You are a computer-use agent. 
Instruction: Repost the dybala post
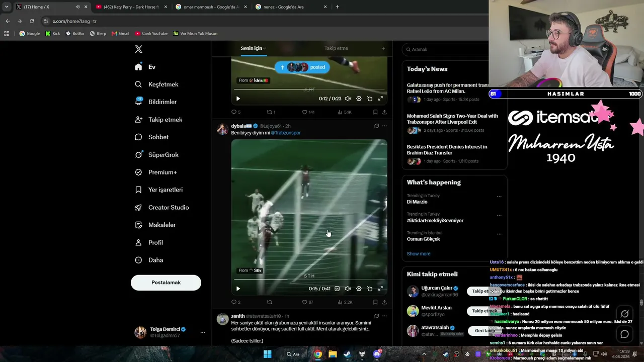(x=269, y=302)
